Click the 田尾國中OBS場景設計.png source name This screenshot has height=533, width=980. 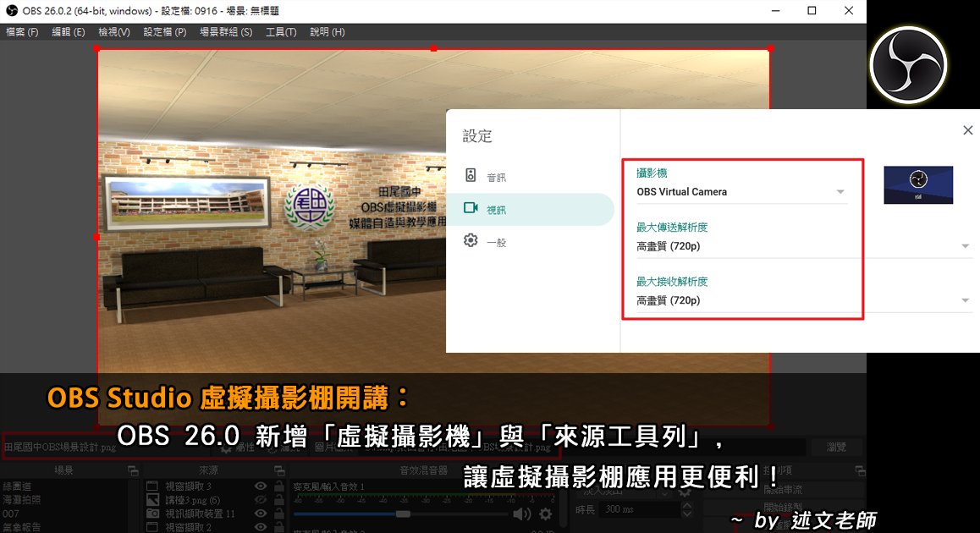click(60, 448)
